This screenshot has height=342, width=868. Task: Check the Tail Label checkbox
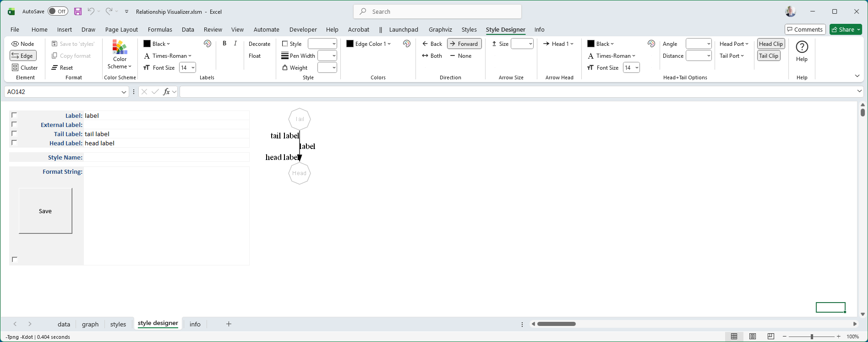click(14, 134)
